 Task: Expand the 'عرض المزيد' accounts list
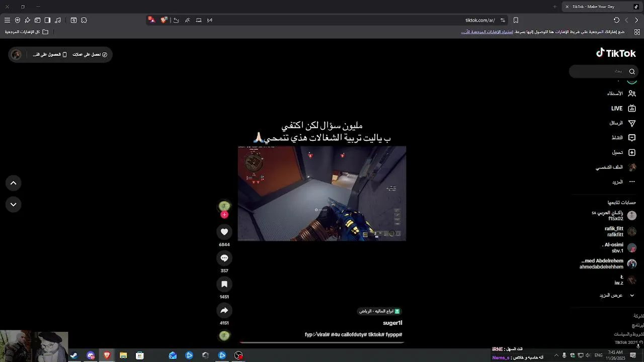[x=617, y=296]
